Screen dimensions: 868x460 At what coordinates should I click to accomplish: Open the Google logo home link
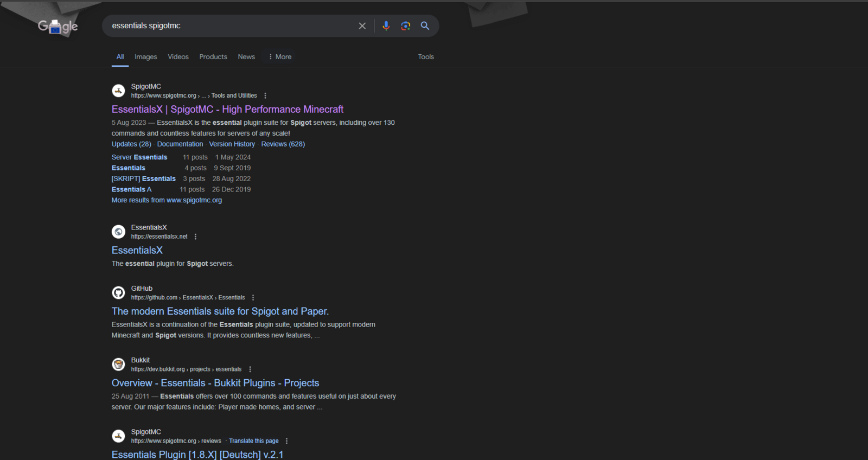tap(58, 26)
